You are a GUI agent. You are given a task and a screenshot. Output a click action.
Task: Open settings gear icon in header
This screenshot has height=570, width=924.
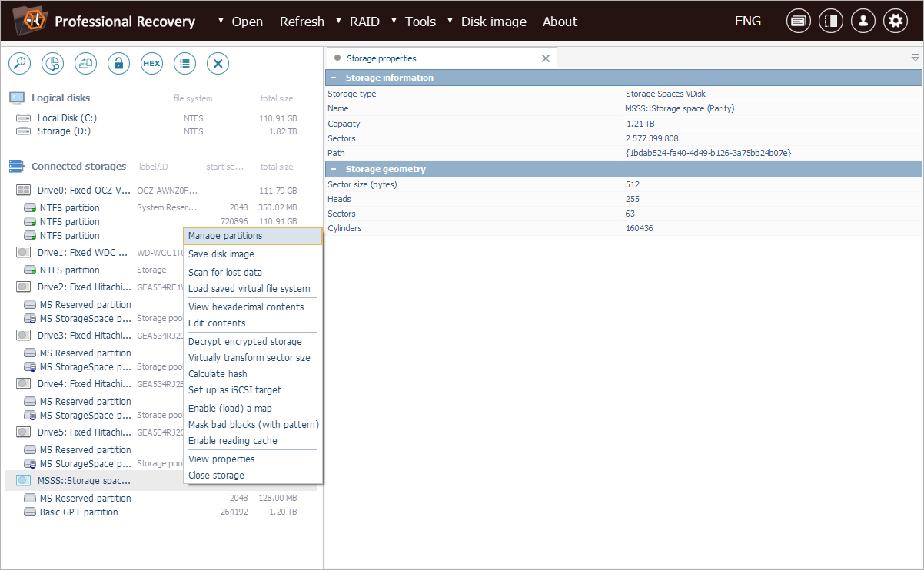click(896, 22)
